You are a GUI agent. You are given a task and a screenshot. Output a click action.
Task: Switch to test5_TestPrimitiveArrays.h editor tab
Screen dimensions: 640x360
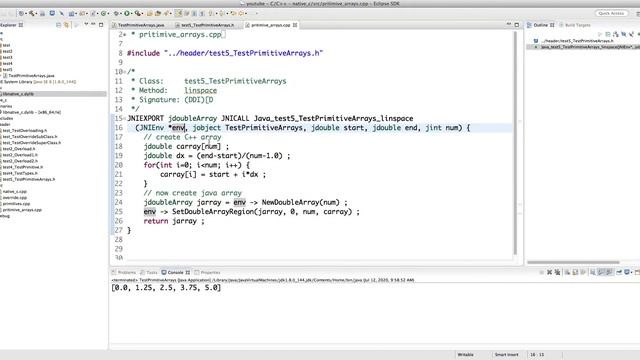point(207,25)
